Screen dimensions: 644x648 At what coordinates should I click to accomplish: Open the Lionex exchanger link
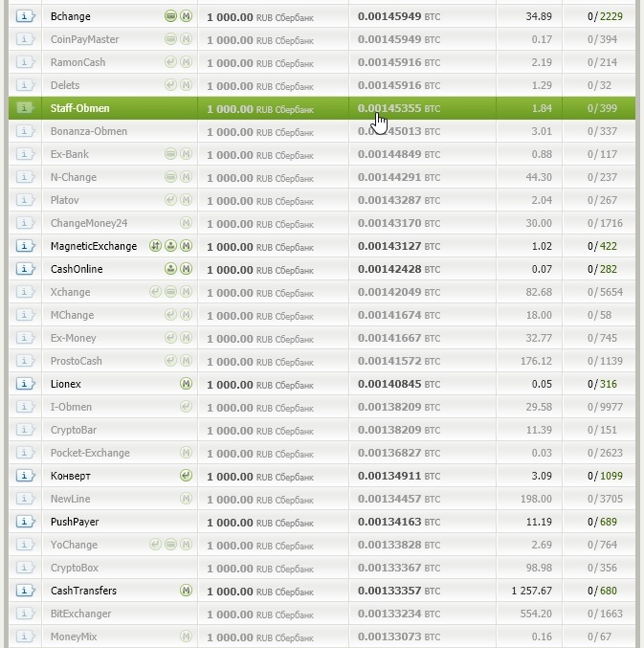(66, 384)
